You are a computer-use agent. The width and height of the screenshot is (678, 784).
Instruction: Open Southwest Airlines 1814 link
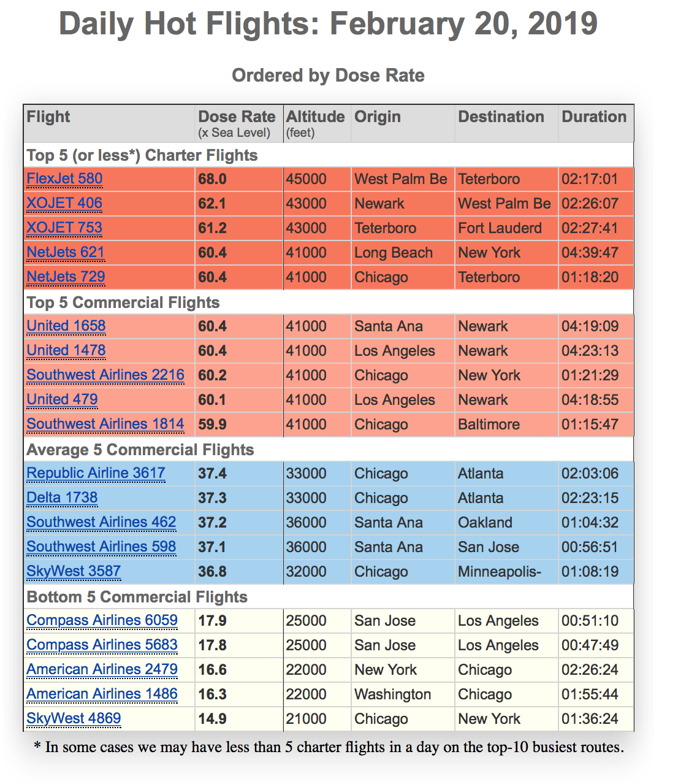pyautogui.click(x=105, y=425)
